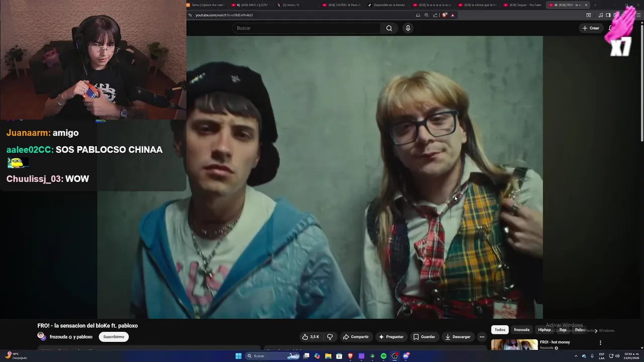Screen dimensions: 644x362
Task: Open the media control music note icon
Action: [601, 15]
